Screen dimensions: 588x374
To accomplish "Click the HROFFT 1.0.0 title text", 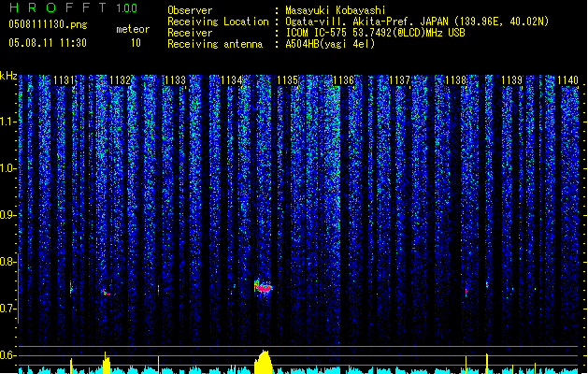I will point(73,7).
